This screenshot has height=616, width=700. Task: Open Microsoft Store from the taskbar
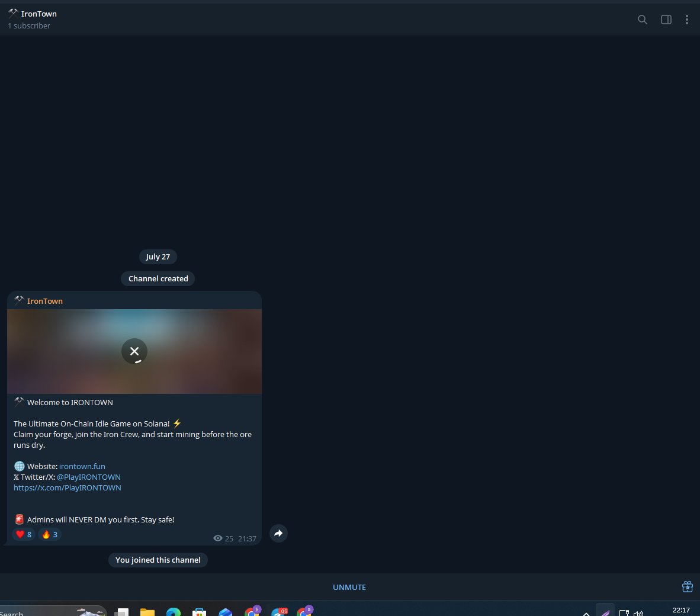point(199,612)
